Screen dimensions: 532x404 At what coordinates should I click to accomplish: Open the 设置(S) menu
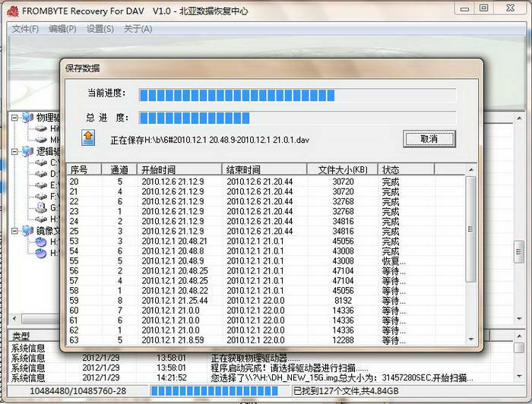(x=100, y=29)
